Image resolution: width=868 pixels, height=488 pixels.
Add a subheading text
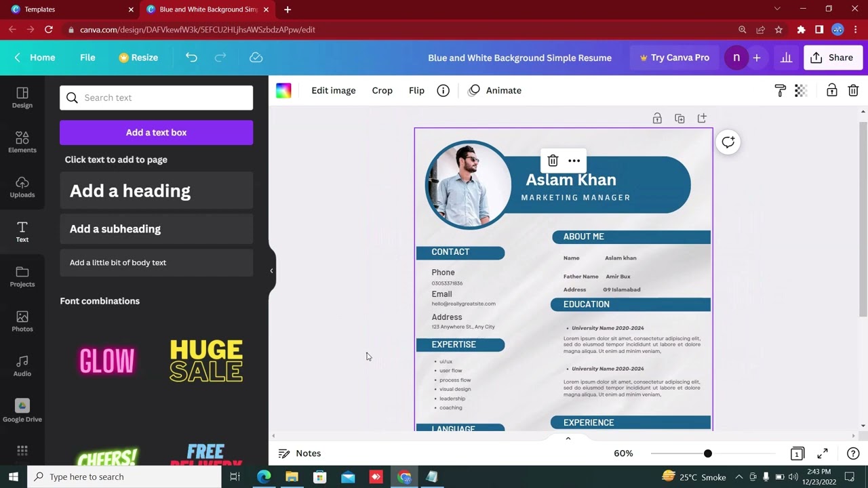156,229
